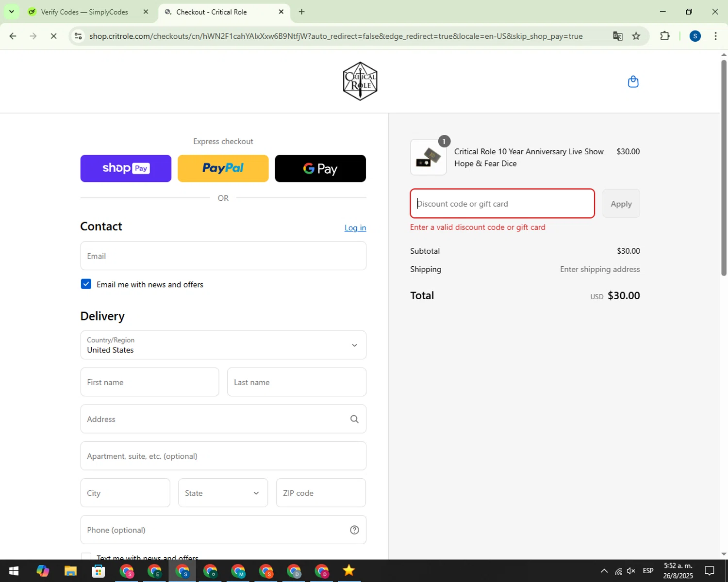Image resolution: width=728 pixels, height=582 pixels.
Task: Launch Copilot from the taskbar
Action: 43,571
